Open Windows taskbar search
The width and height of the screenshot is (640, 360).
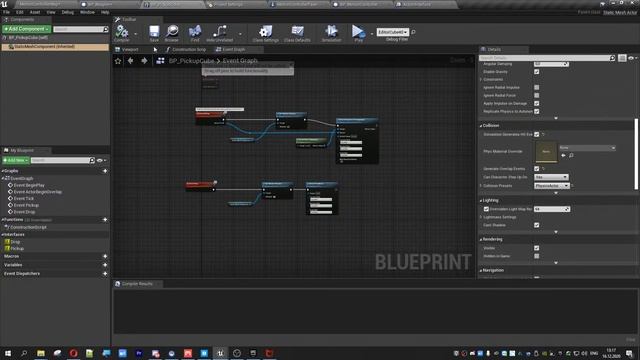(x=24, y=353)
